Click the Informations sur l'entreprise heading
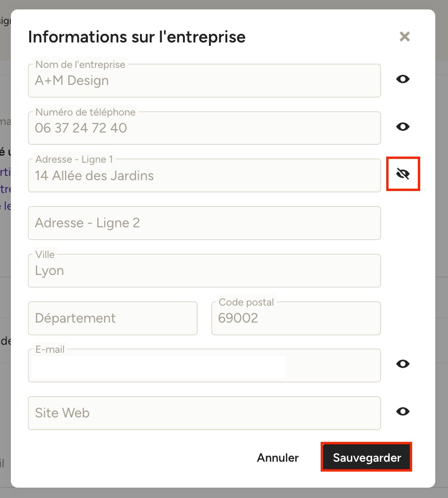448x498 pixels. 137,37
